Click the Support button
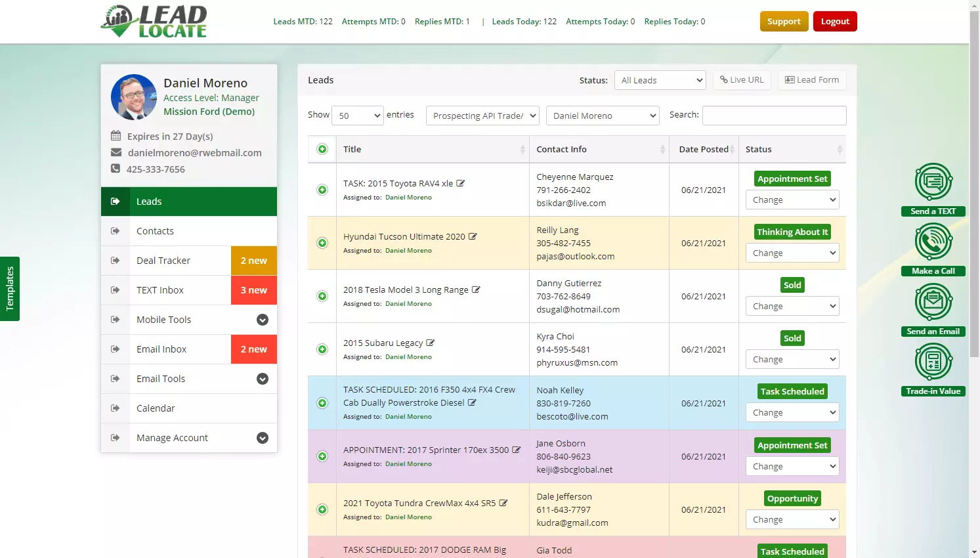This screenshot has width=980, height=558. coord(784,21)
